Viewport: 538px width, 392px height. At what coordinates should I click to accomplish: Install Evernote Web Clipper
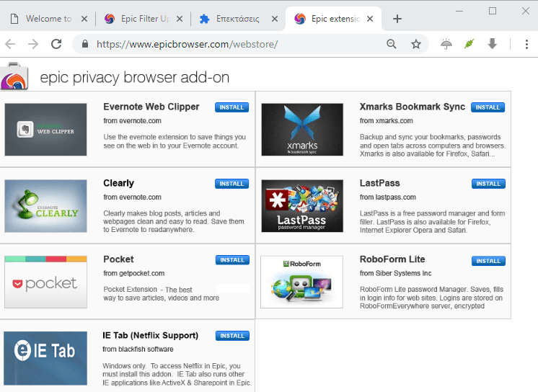pos(231,107)
